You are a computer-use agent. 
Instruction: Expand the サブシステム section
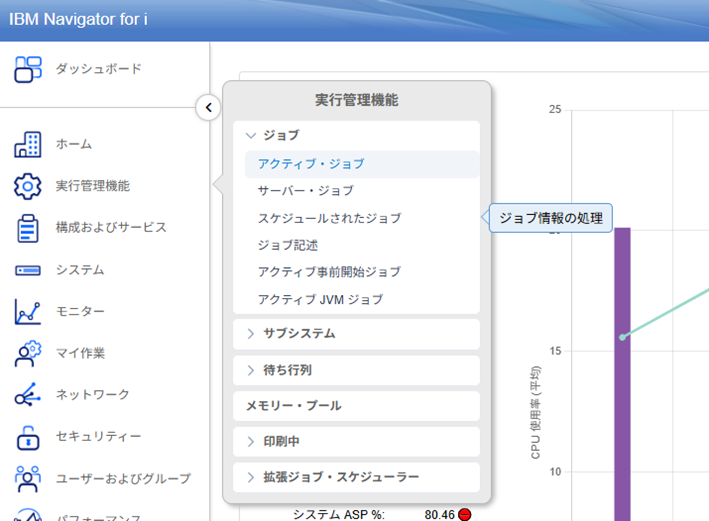356,334
